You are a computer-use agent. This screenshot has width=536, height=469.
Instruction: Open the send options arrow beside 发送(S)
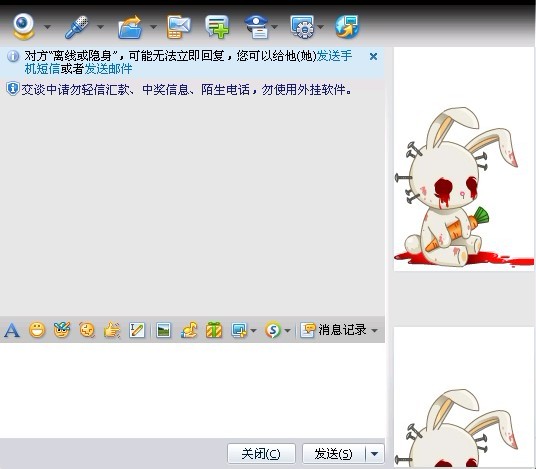coord(375,454)
